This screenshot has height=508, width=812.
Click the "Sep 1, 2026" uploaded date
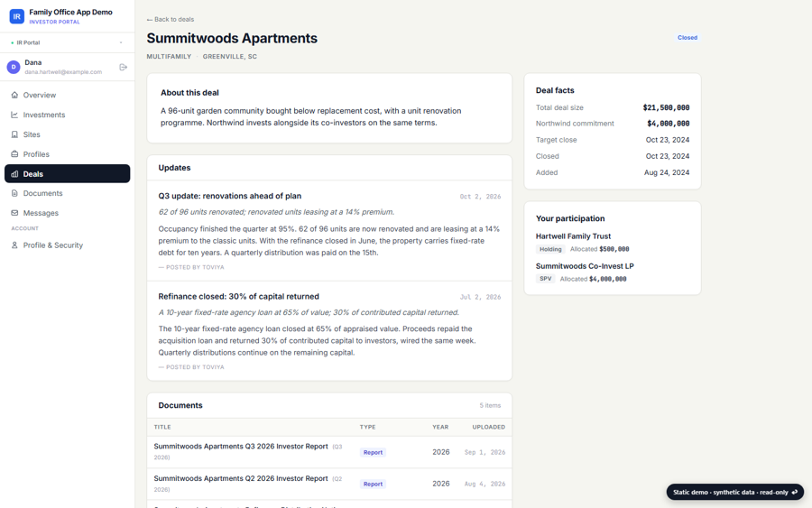[484, 452]
